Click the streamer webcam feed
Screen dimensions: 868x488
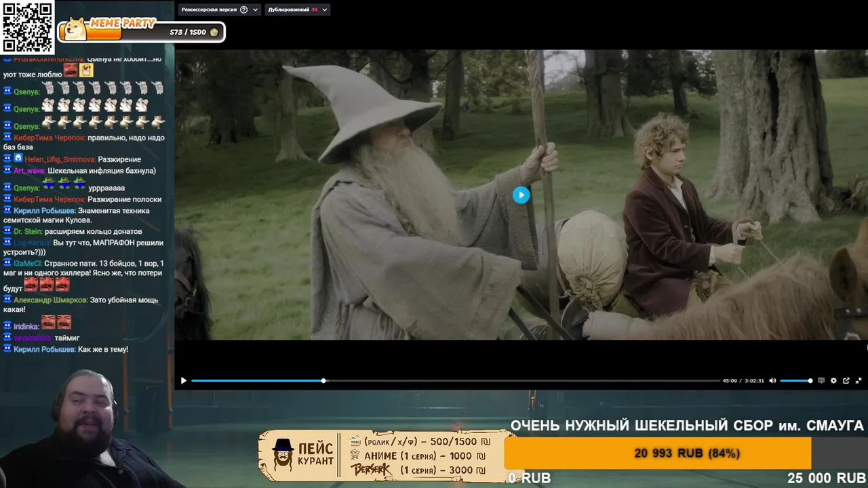pos(85,428)
